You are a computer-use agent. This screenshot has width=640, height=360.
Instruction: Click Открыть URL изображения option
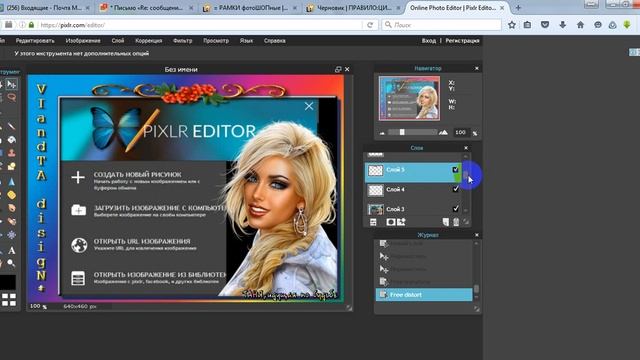click(142, 241)
